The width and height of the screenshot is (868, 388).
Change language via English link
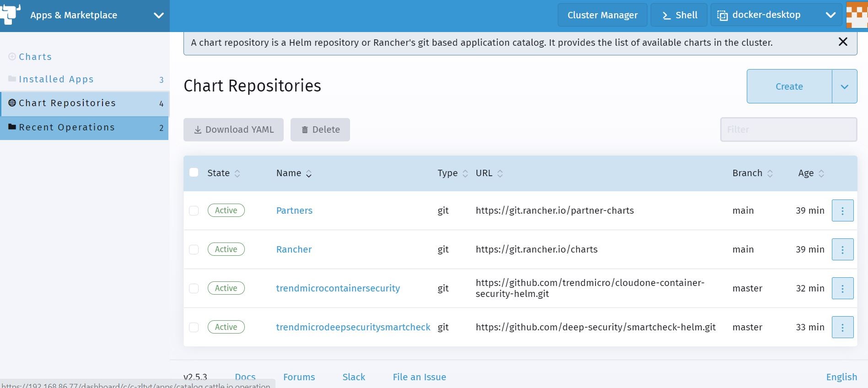(841, 377)
